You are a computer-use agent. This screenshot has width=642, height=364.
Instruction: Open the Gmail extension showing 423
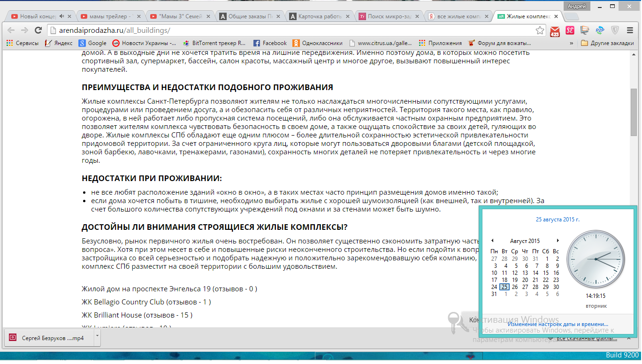tap(555, 30)
